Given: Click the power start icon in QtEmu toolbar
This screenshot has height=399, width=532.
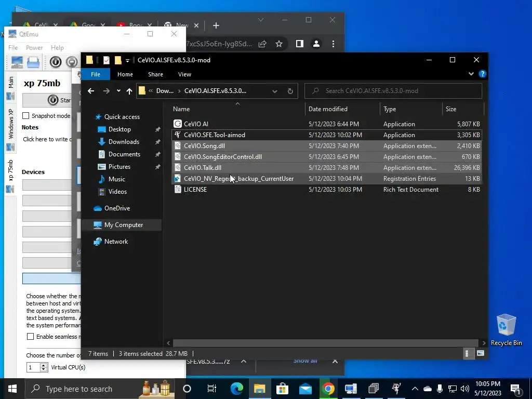Looking at the screenshot, I should 56,62.
